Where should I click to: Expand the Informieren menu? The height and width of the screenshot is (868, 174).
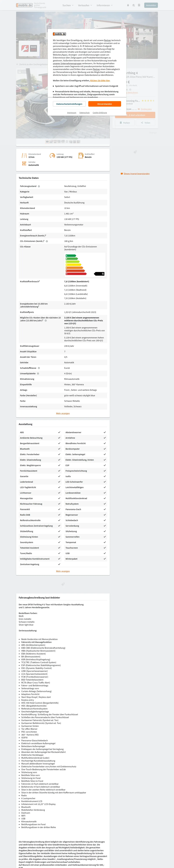pos(104,5)
